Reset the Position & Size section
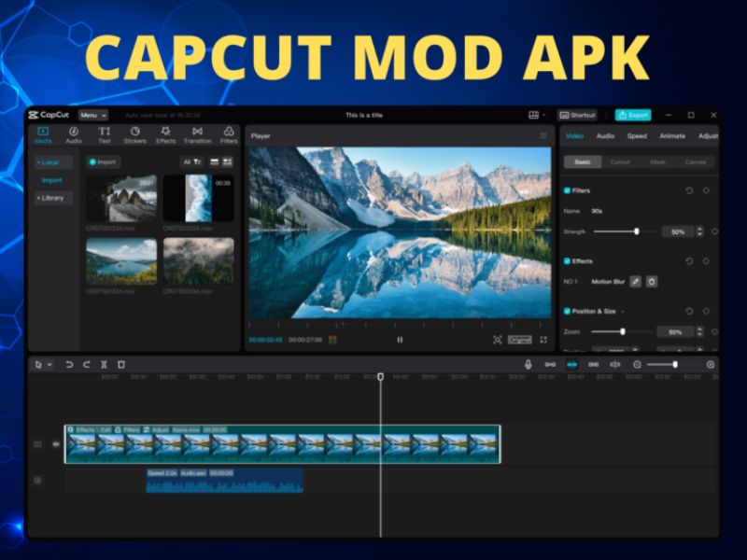 click(x=689, y=311)
